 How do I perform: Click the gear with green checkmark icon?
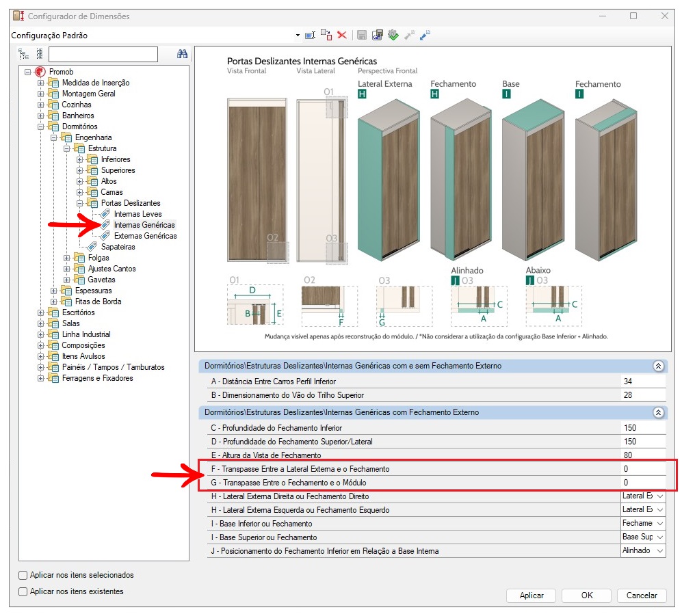click(x=393, y=35)
